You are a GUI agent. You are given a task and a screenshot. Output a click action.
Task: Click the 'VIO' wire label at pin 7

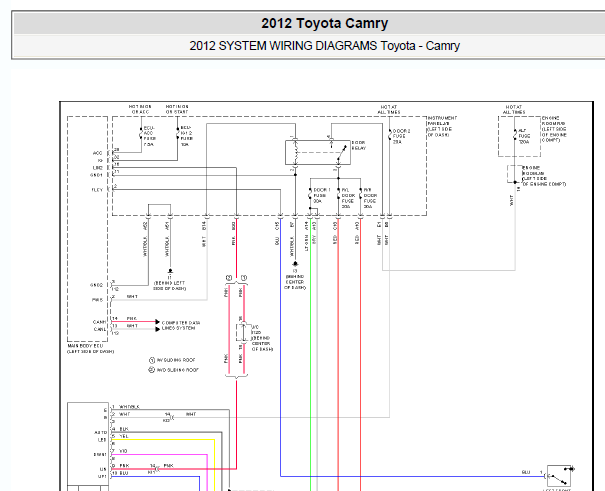(x=123, y=451)
